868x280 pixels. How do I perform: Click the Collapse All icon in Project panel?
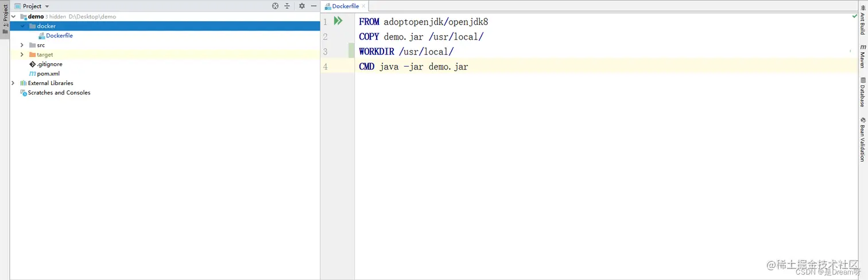[287, 6]
